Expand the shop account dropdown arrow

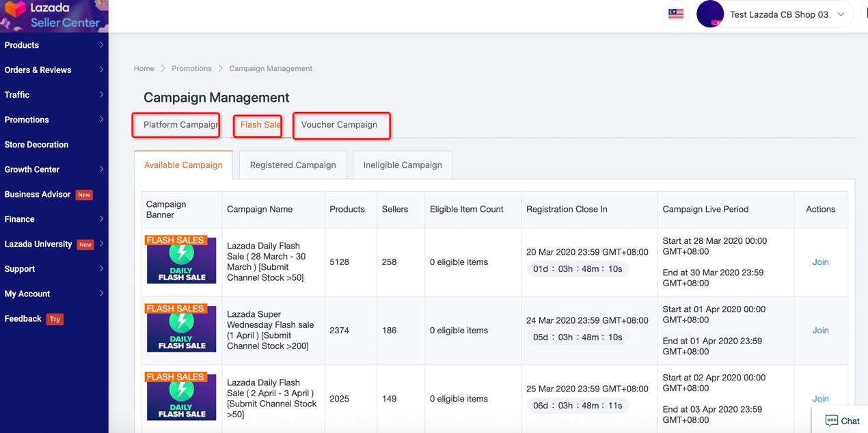[x=841, y=14]
